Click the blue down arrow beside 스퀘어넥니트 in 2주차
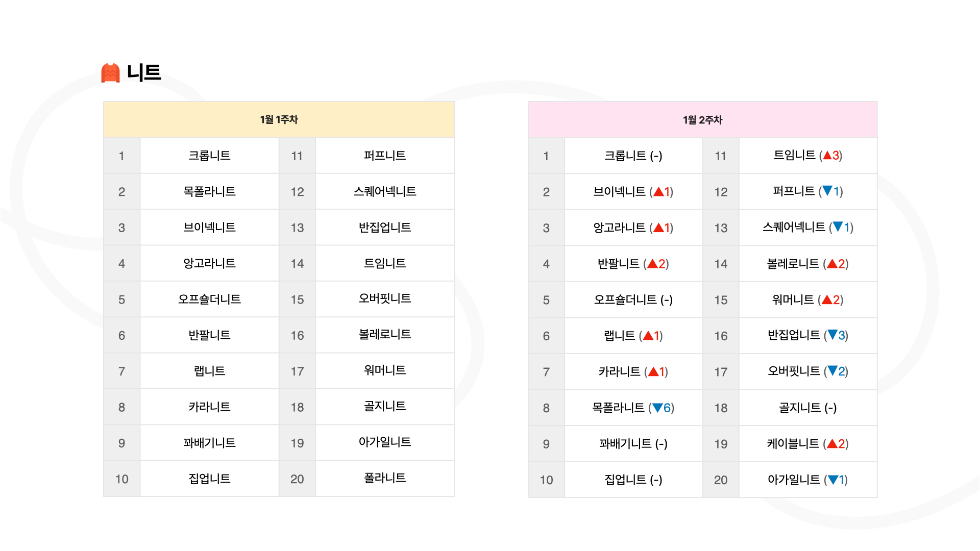 click(838, 227)
